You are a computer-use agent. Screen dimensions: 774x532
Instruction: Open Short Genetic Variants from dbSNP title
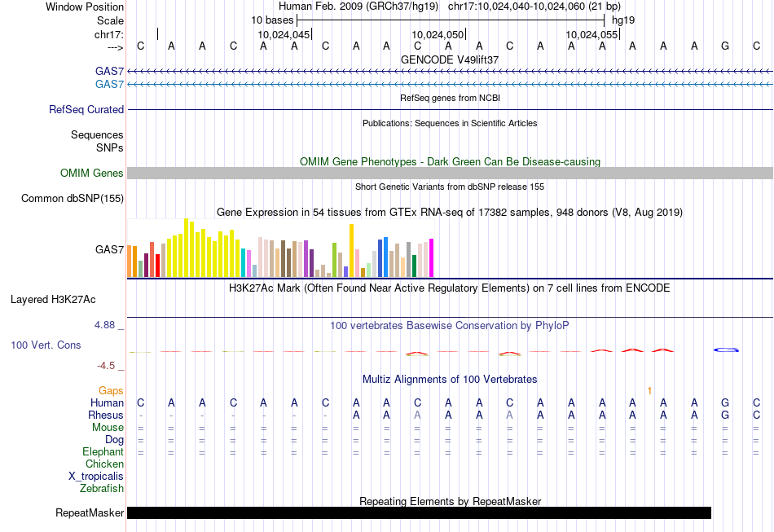click(x=450, y=187)
